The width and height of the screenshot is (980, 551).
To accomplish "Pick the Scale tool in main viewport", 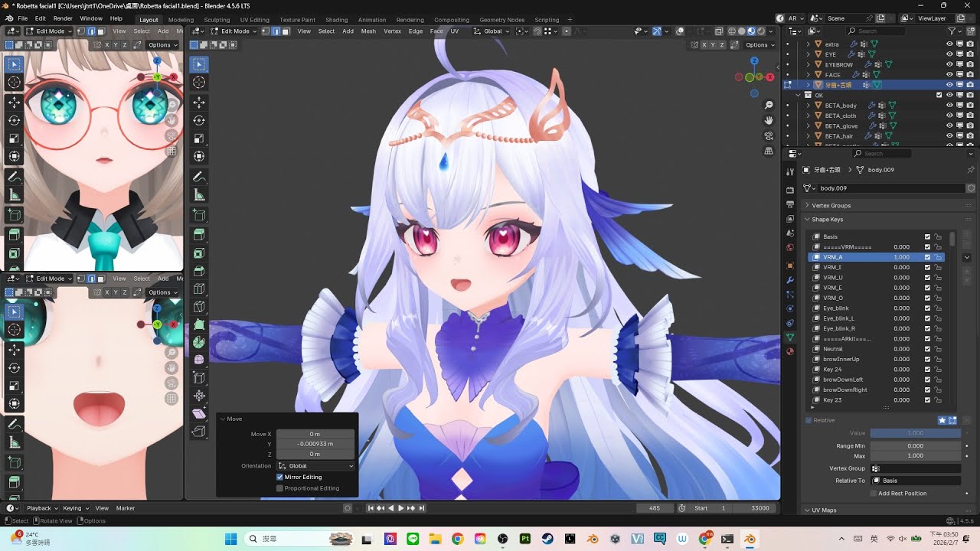I will [x=199, y=139].
